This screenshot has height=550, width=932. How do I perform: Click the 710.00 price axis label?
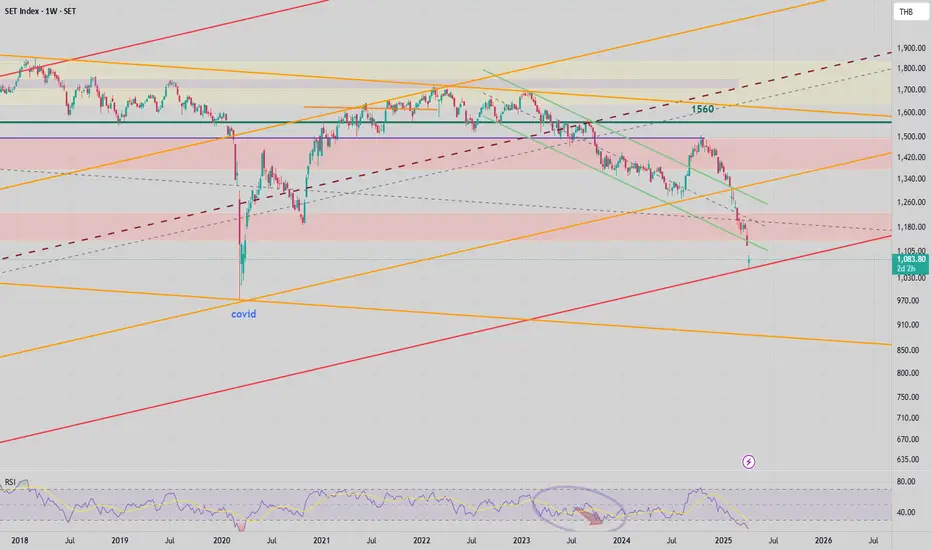(908, 418)
